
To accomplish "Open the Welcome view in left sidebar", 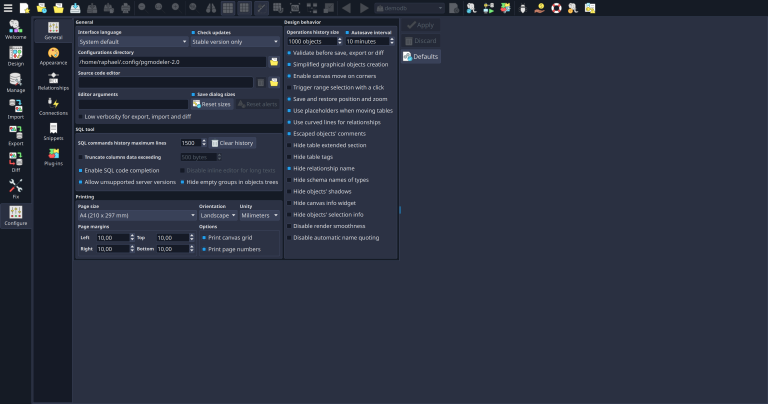I will [x=16, y=30].
